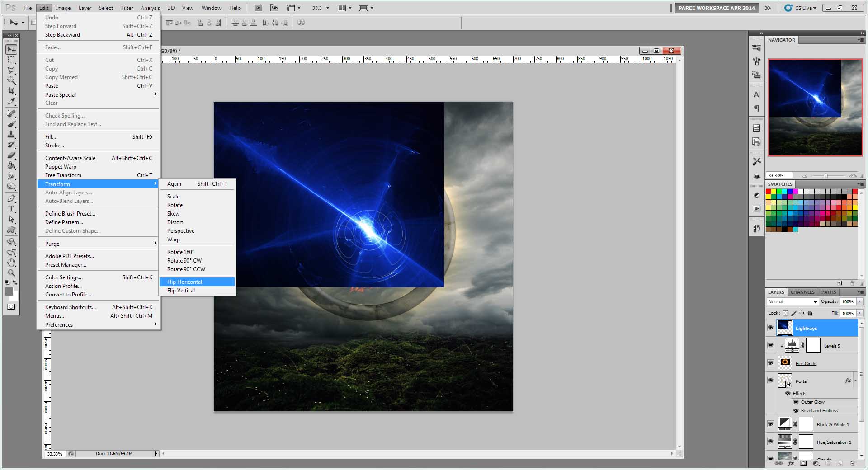Image resolution: width=868 pixels, height=470 pixels.
Task: Collapse the Portal layer effects list
Action: click(855, 381)
